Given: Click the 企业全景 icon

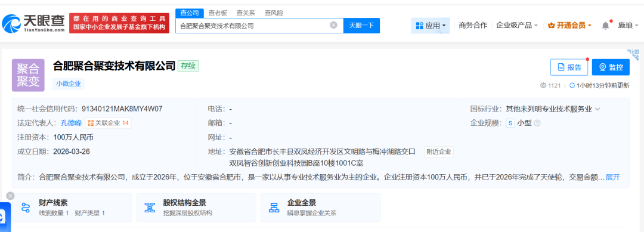Looking at the screenshot, I should point(274,208).
